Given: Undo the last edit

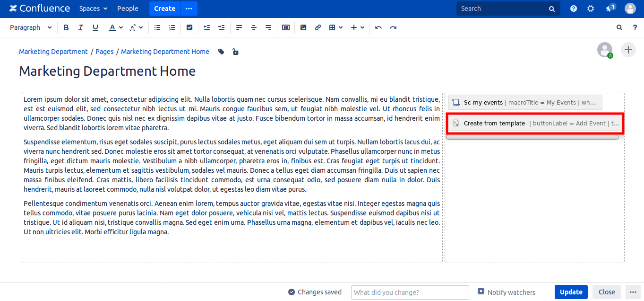Looking at the screenshot, I should point(378,27).
